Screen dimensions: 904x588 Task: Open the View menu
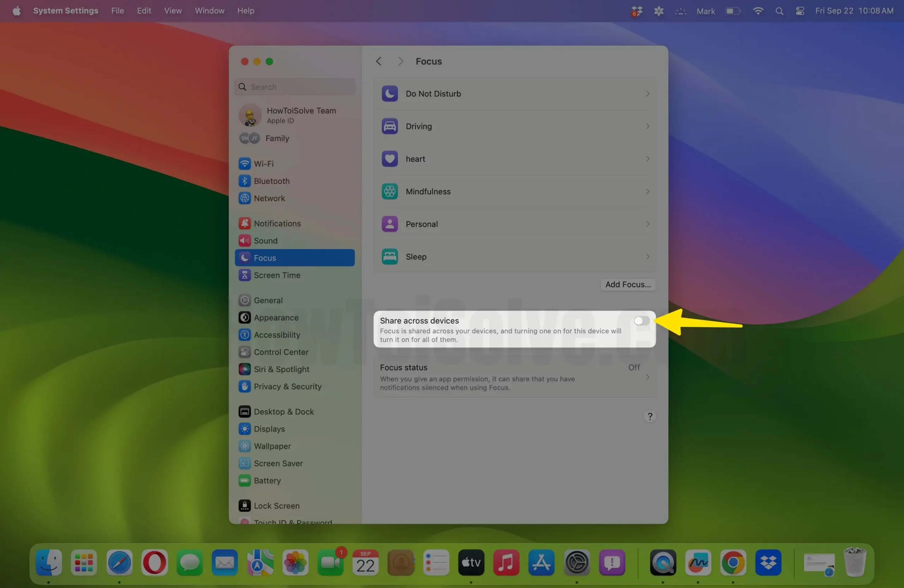click(x=173, y=11)
